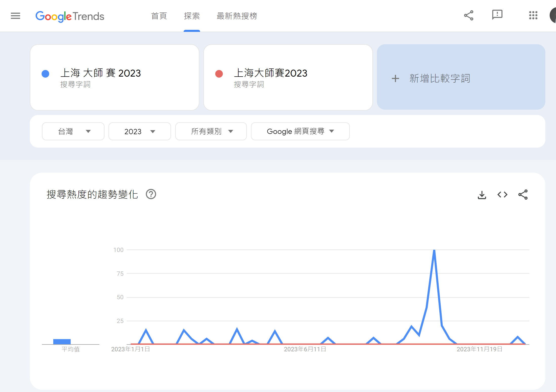Expand the 台灣 region dropdown
556x392 pixels.
coord(73,131)
